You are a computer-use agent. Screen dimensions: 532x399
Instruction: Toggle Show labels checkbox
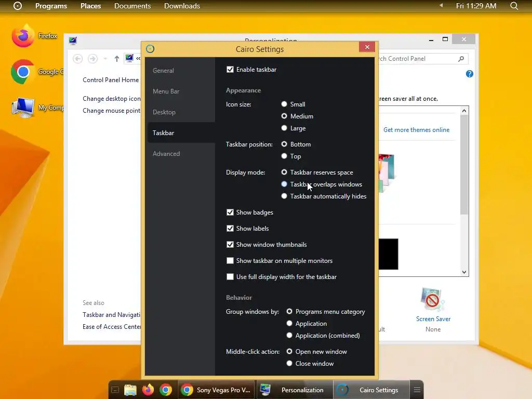click(230, 229)
